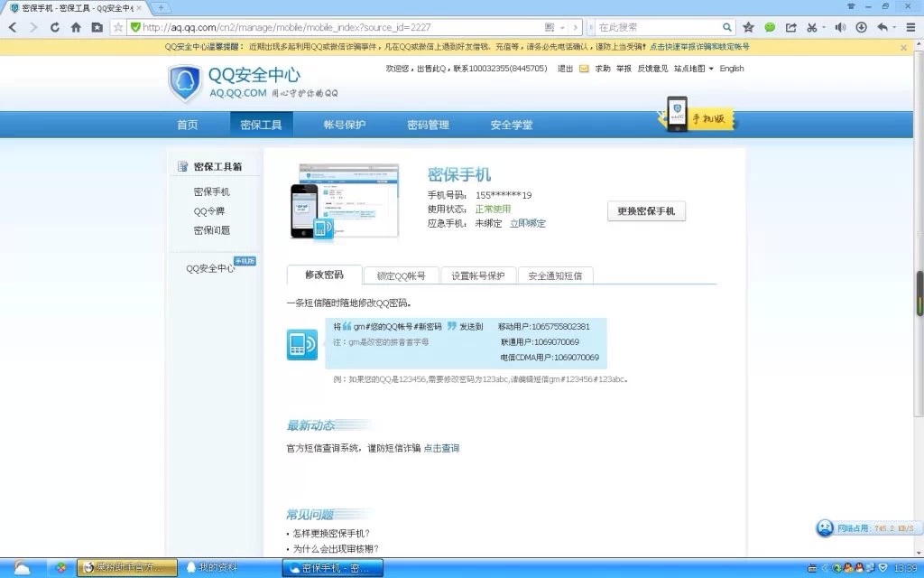Click the QQ Security Center shield logo
Screen dimensions: 924x578
tap(185, 83)
